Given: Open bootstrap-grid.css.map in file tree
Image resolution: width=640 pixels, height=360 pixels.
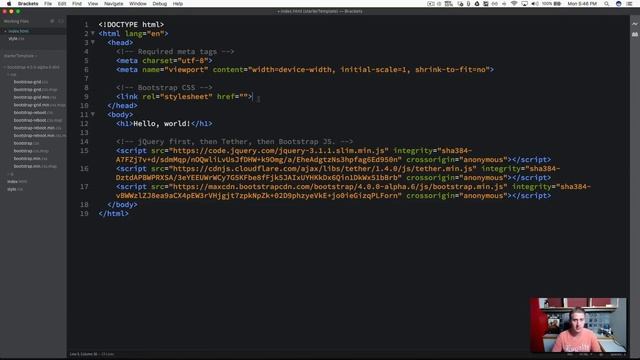Looking at the screenshot, I should pos(35,90).
